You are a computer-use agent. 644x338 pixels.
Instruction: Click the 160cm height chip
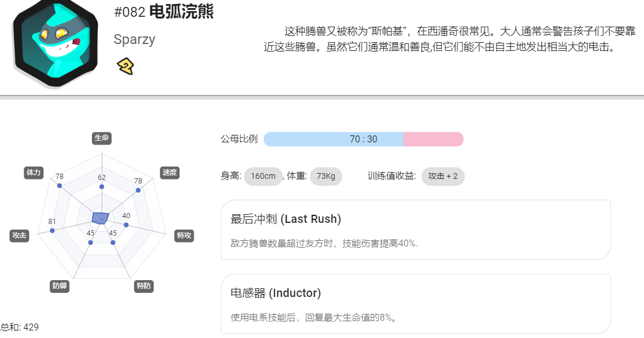[x=263, y=177]
